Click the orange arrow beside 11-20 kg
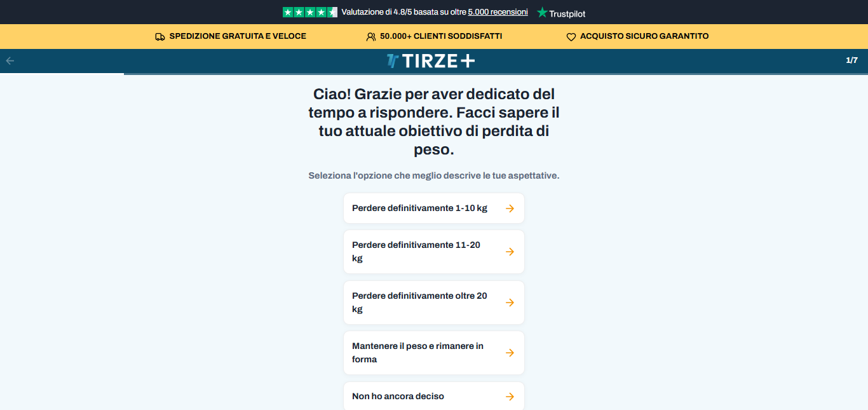 (510, 252)
